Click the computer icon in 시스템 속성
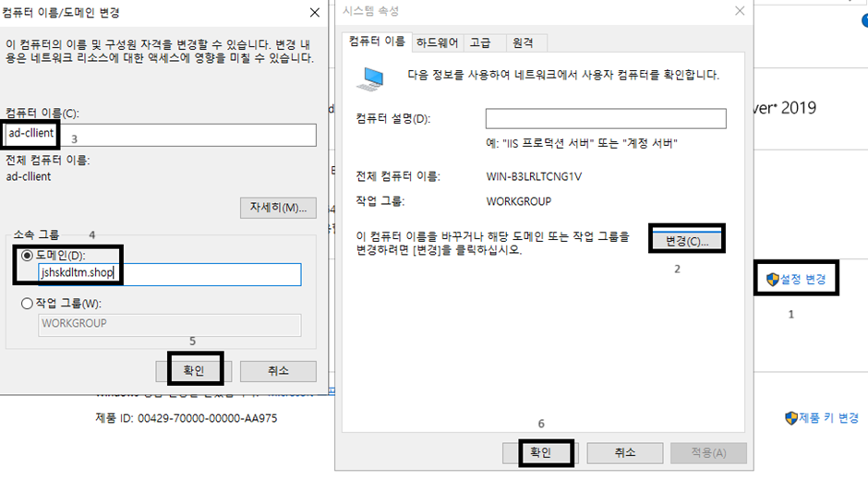 (x=374, y=77)
